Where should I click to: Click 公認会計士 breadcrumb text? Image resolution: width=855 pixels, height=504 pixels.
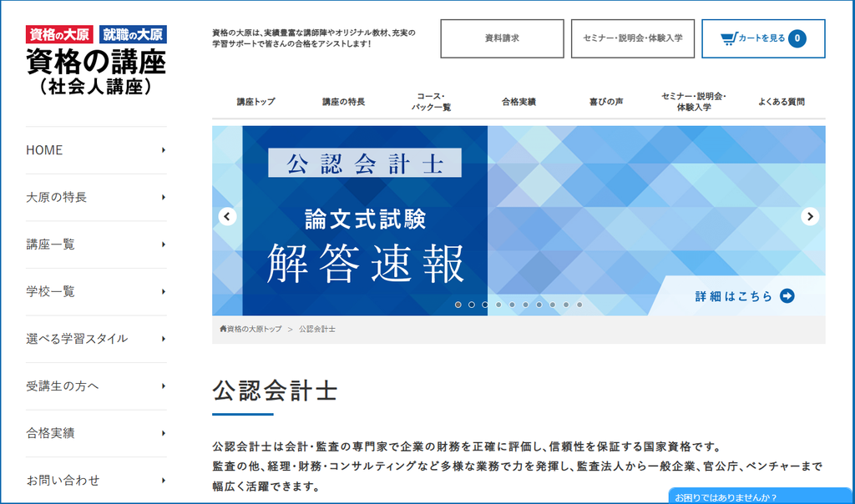317,329
